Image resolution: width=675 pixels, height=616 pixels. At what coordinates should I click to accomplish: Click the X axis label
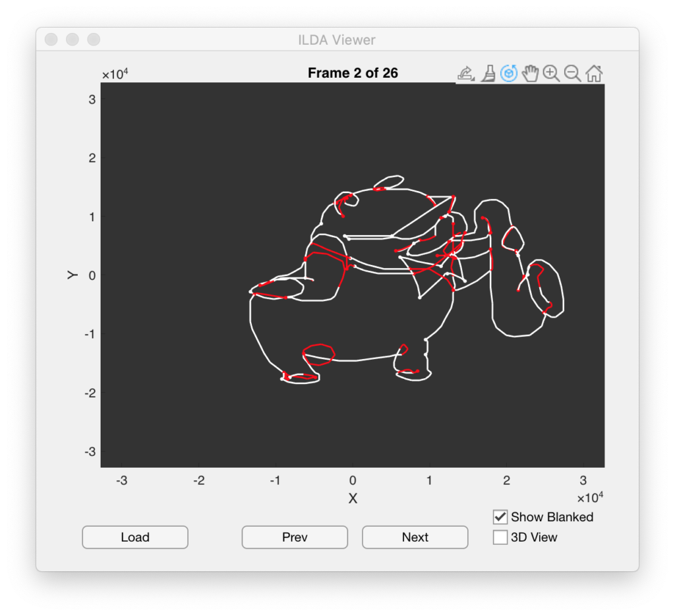[x=353, y=499]
